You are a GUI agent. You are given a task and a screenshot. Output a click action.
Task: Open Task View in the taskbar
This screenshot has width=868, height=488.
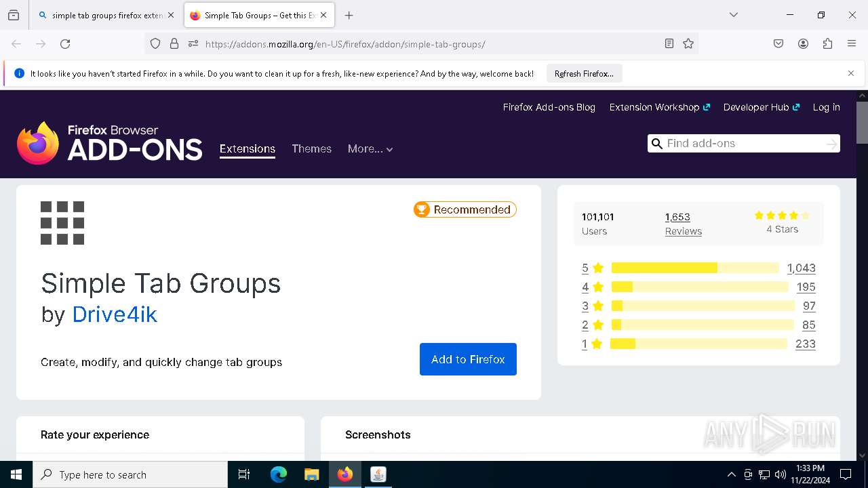pyautogui.click(x=244, y=474)
